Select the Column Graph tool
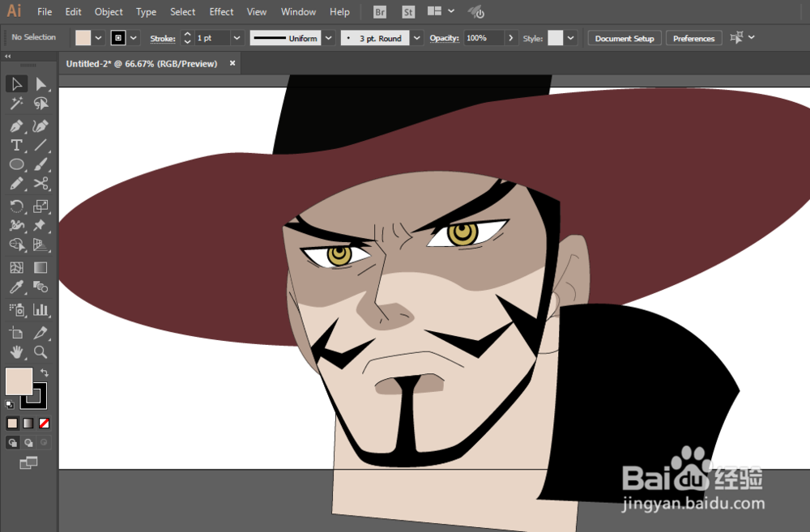Image resolution: width=810 pixels, height=532 pixels. (40, 310)
